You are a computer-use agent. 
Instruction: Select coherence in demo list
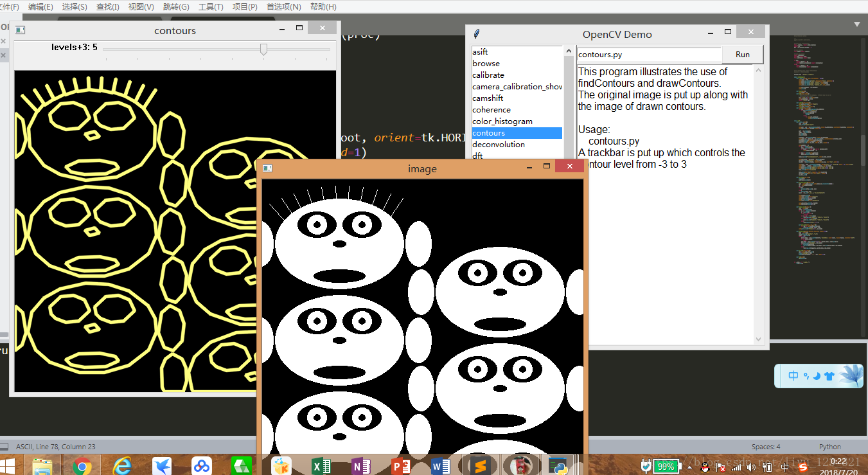(x=517, y=110)
